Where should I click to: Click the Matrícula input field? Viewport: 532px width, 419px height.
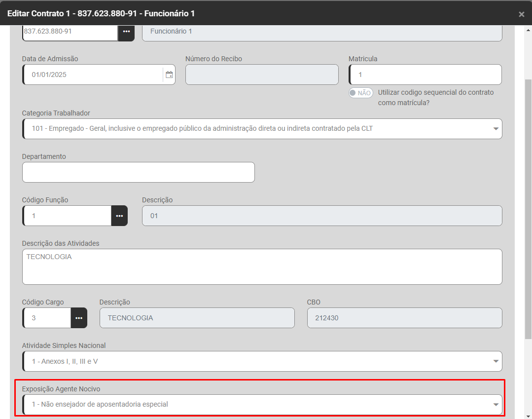[x=425, y=75]
